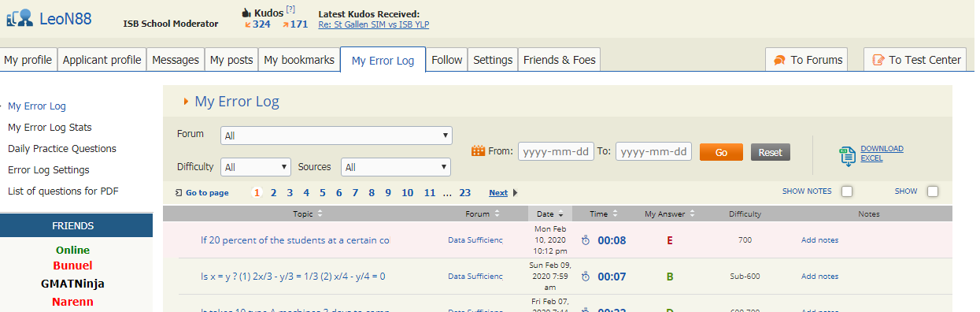Sort by My Answer using its sort arrows
Image resolution: width=980 pixels, height=312 pixels.
[x=692, y=214]
